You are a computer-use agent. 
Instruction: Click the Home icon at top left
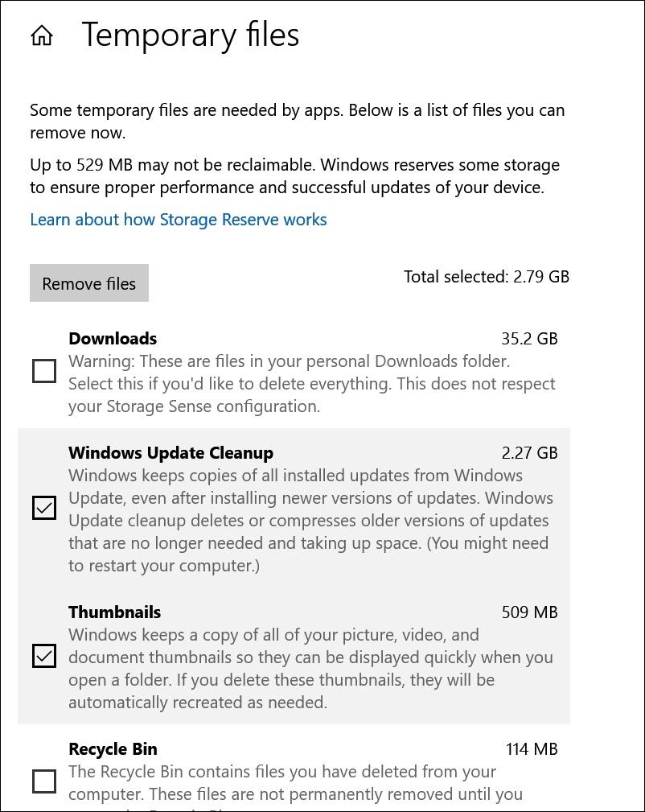pos(42,35)
